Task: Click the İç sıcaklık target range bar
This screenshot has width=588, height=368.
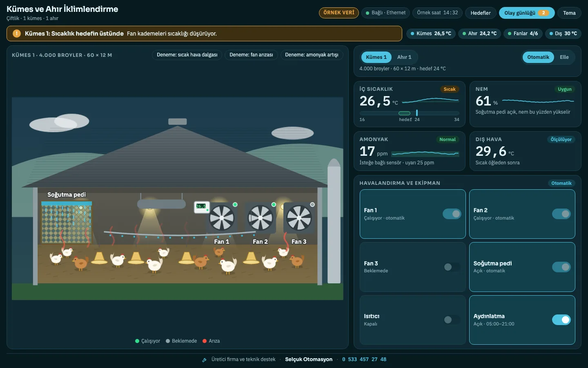Action: click(x=410, y=113)
